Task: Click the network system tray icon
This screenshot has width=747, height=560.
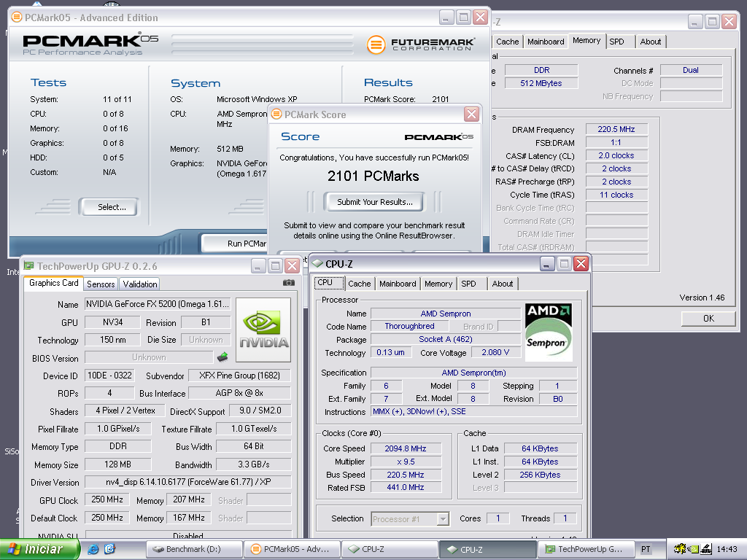Action: (705, 549)
